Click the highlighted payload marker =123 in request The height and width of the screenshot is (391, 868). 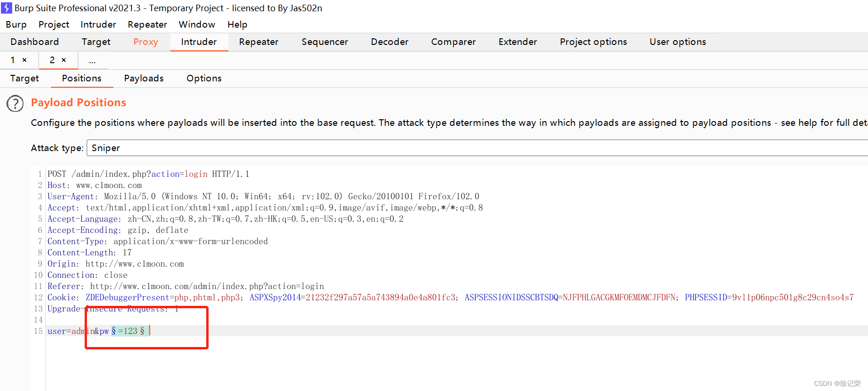[x=128, y=331]
